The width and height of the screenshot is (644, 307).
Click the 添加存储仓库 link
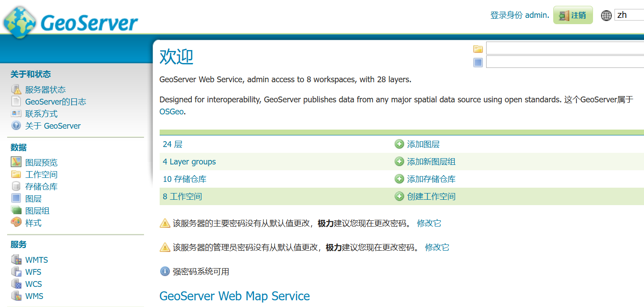431,179
